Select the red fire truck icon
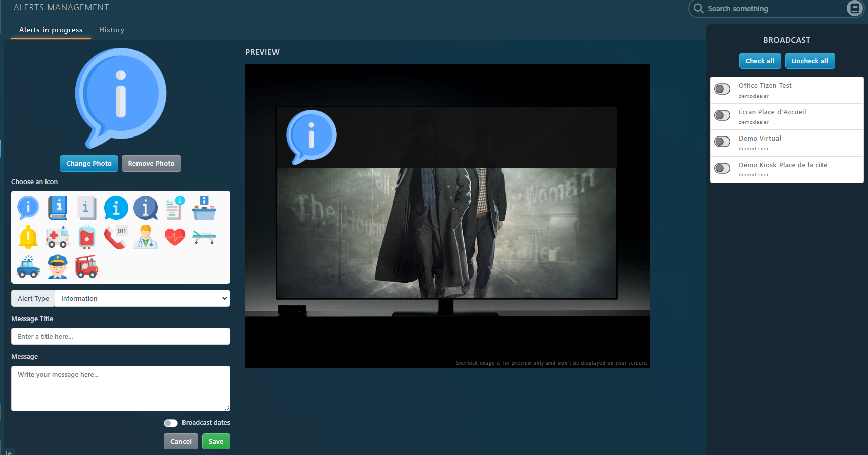Screen dimensions: 868x455 pos(86,266)
